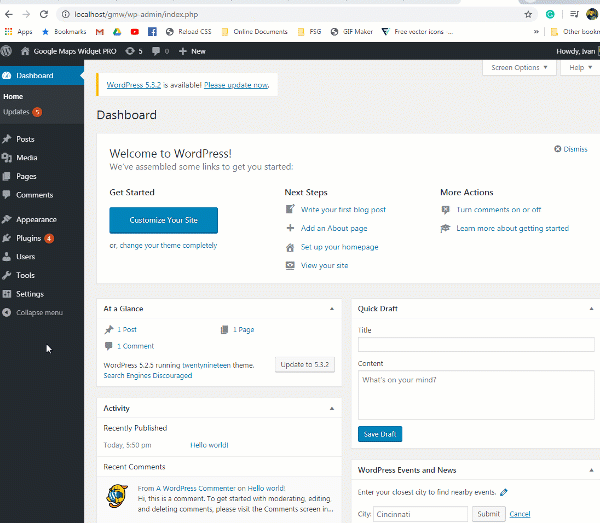Open the updates icon in admin bar

tap(130, 50)
